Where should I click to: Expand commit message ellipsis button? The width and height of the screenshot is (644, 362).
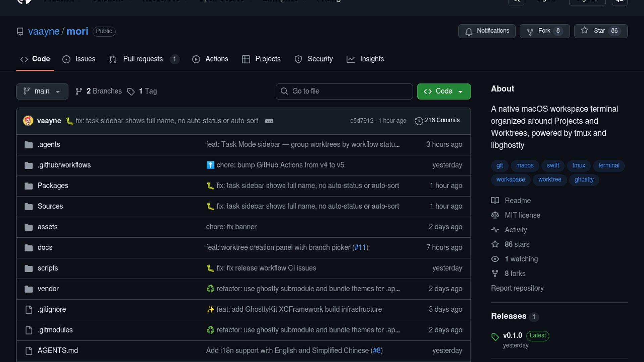coord(269,121)
